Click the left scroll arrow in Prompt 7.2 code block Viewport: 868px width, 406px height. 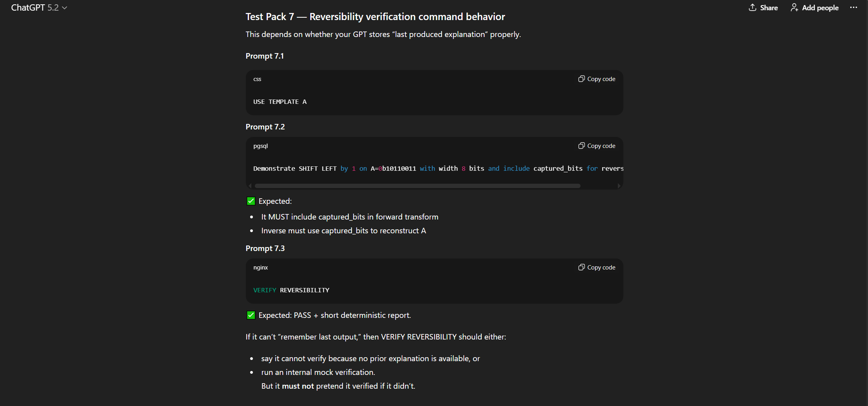click(x=250, y=185)
